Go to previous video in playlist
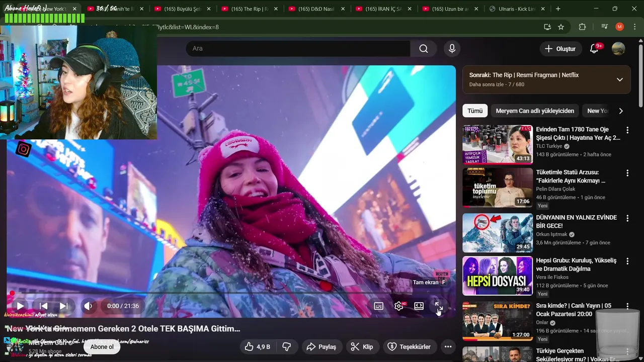644x362 pixels. pyautogui.click(x=44, y=306)
